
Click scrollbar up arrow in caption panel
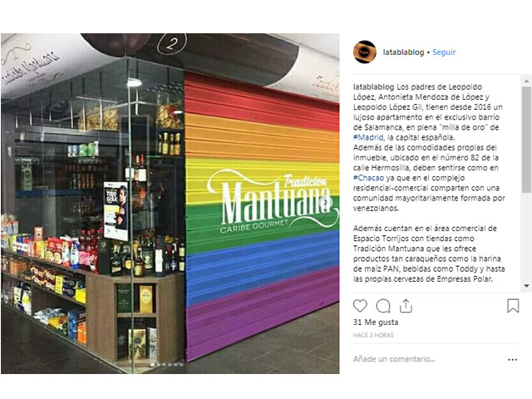526,81
